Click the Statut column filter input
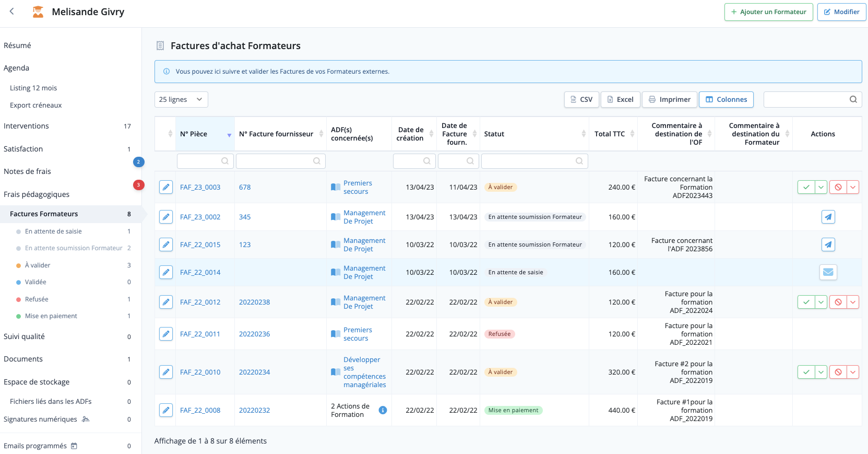Viewport: 868px width, 454px height. (x=534, y=161)
